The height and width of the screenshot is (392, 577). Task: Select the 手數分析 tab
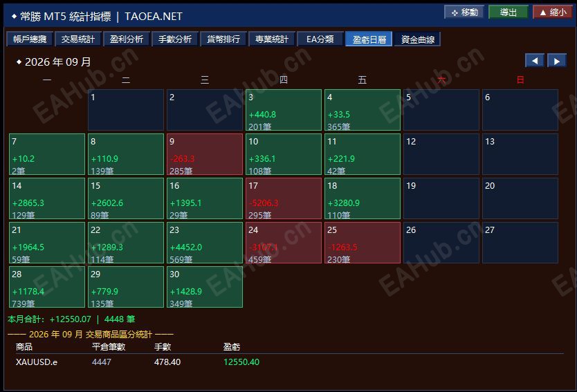[x=175, y=39]
